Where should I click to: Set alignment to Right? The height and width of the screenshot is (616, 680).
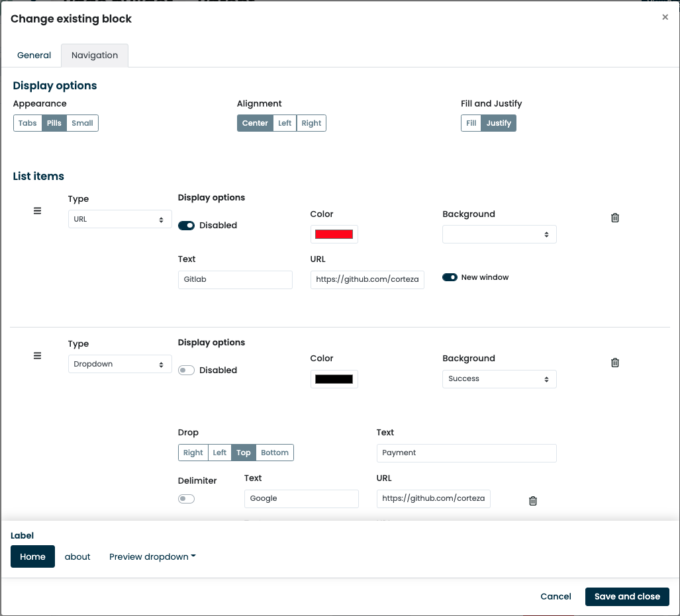(x=311, y=123)
